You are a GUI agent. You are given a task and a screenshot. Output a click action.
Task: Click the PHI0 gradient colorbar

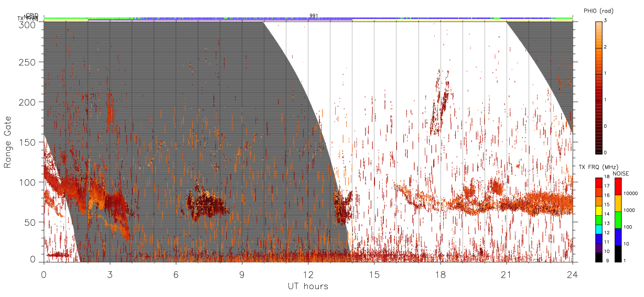598,87
